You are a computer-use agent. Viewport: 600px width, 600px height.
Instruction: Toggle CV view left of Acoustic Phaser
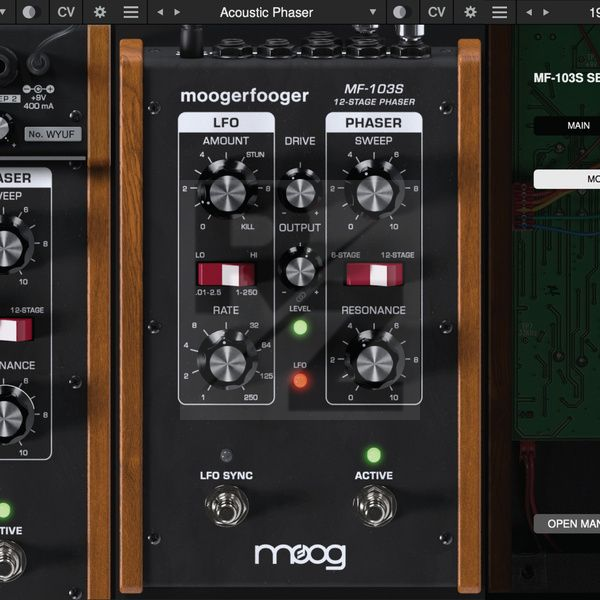(66, 12)
